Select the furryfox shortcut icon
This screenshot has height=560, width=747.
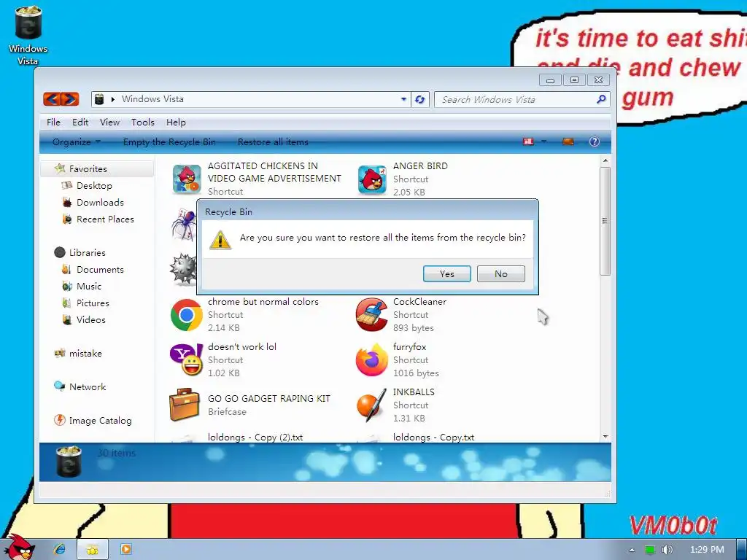371,360
